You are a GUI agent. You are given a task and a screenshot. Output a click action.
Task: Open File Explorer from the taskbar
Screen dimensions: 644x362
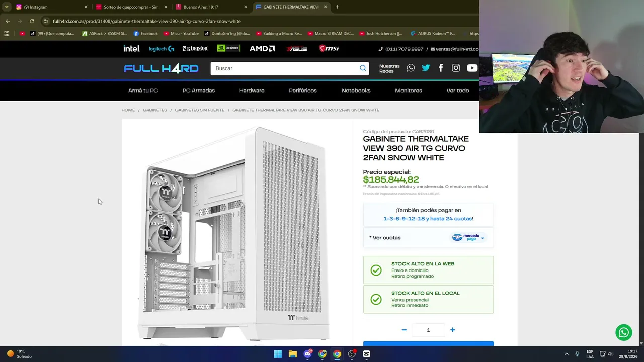click(292, 354)
